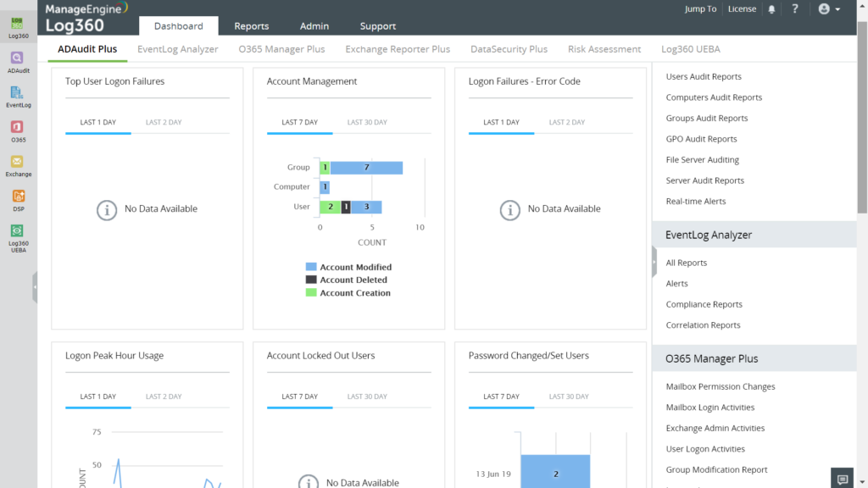Click License in the header

click(742, 8)
